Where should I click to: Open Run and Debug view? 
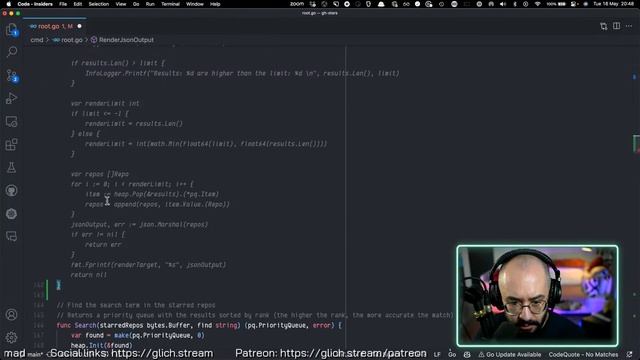coord(11,98)
